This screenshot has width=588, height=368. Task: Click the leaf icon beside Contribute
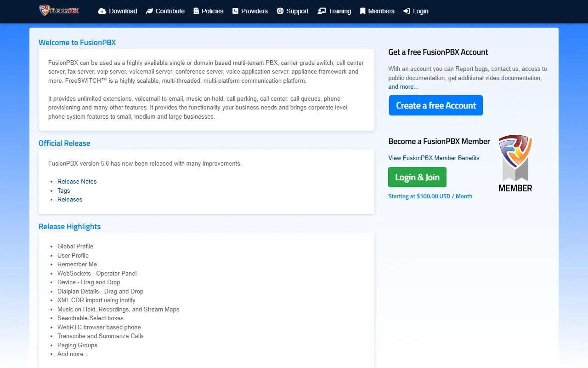(x=149, y=11)
